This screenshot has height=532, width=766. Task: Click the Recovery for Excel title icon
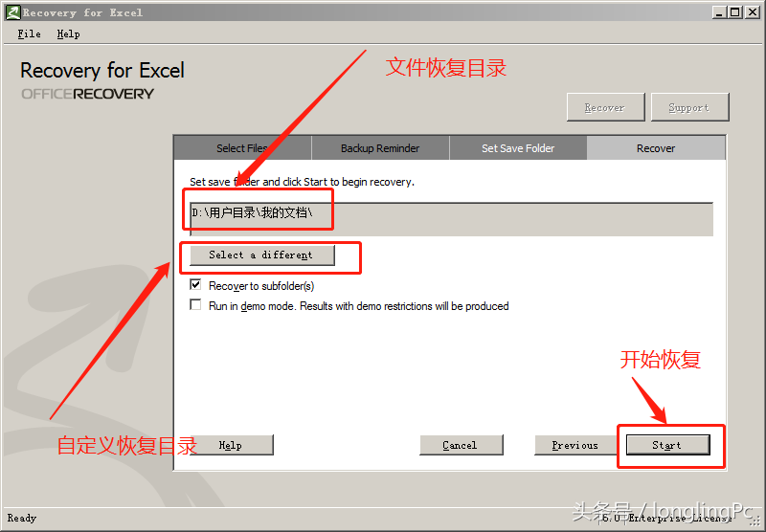[x=13, y=12]
